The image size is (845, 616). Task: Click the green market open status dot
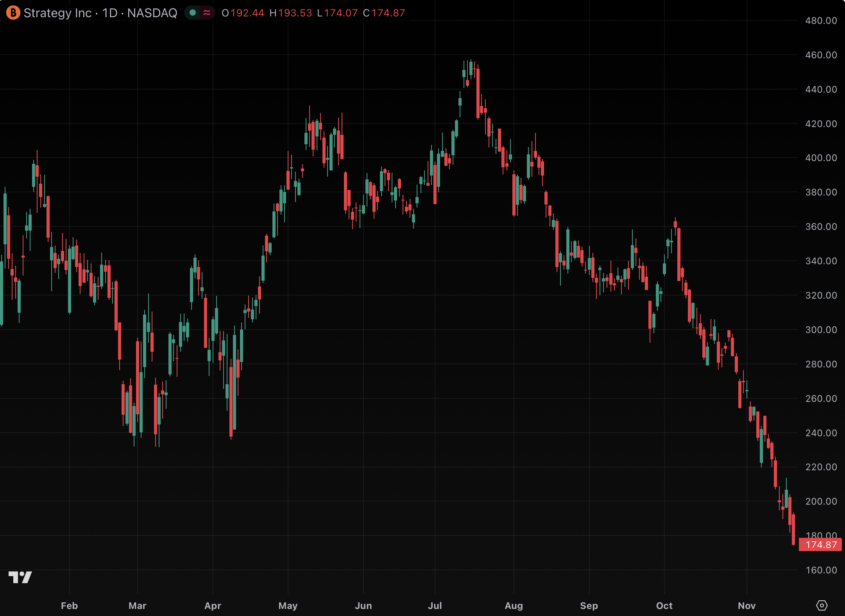coord(192,13)
